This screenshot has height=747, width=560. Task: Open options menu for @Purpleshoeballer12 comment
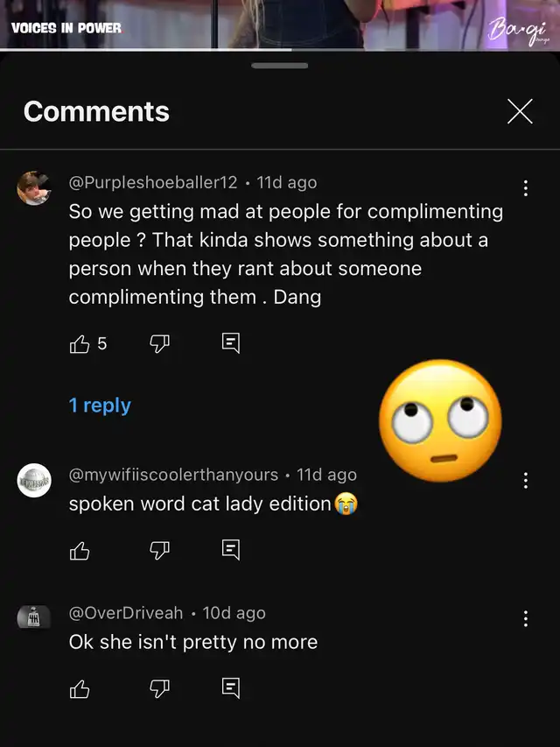point(525,188)
